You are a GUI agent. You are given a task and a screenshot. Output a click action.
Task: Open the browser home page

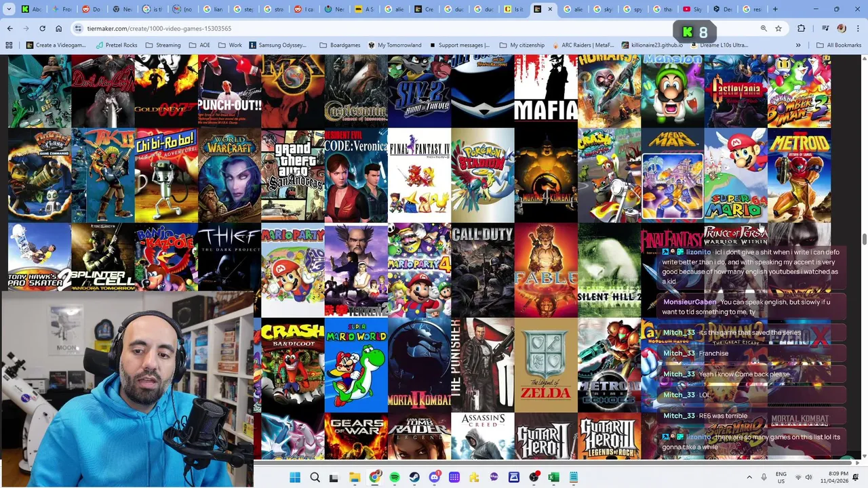(x=58, y=28)
